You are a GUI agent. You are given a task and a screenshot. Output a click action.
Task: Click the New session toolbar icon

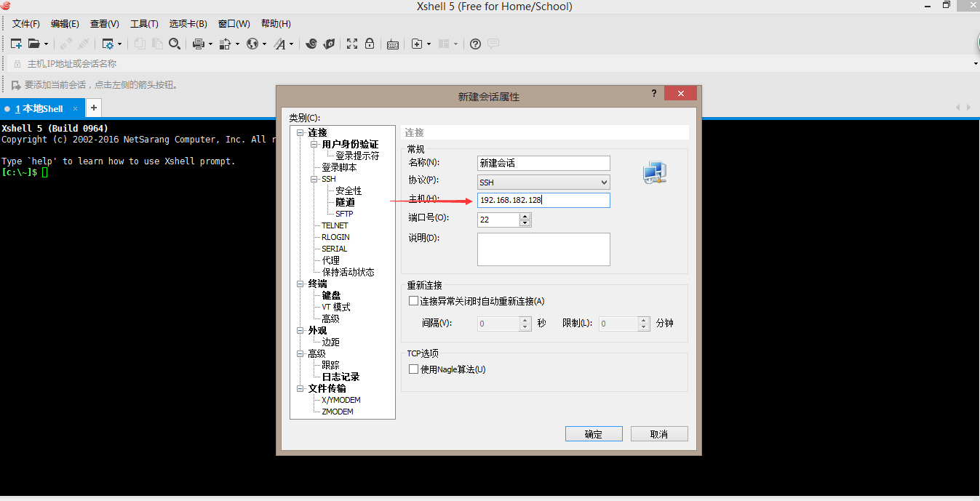point(16,44)
